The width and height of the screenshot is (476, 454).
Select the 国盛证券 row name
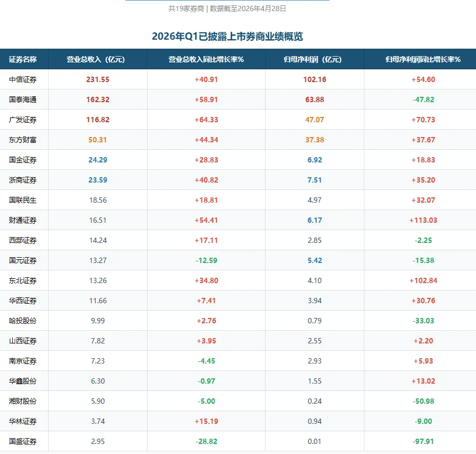coord(24,441)
